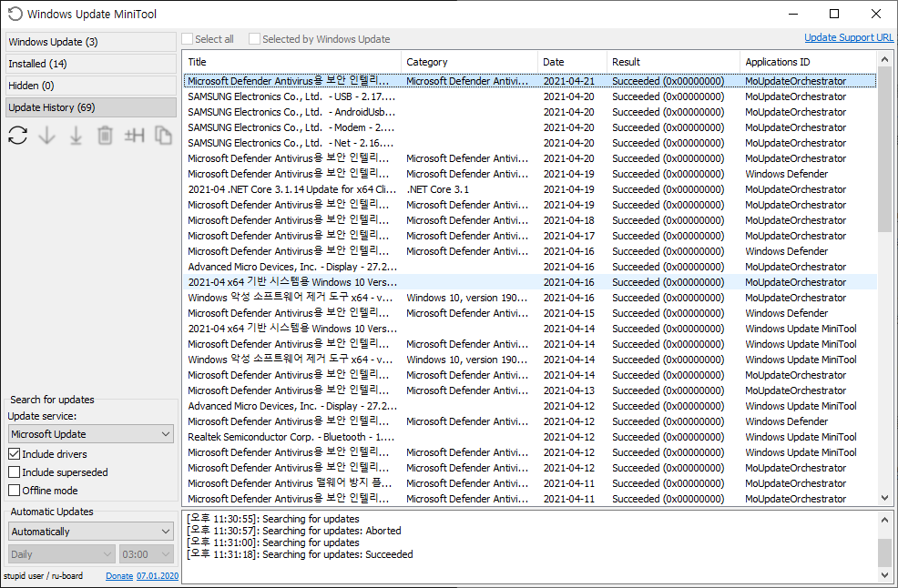Select 2021-04 x64 Windows 10 2021-04-14 row
Screen dimensions: 898x588
(x=530, y=329)
